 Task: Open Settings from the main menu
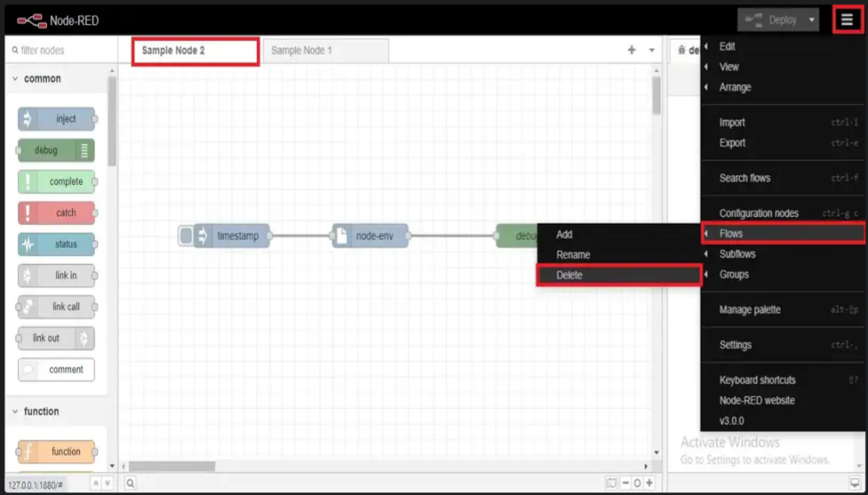coord(783,345)
